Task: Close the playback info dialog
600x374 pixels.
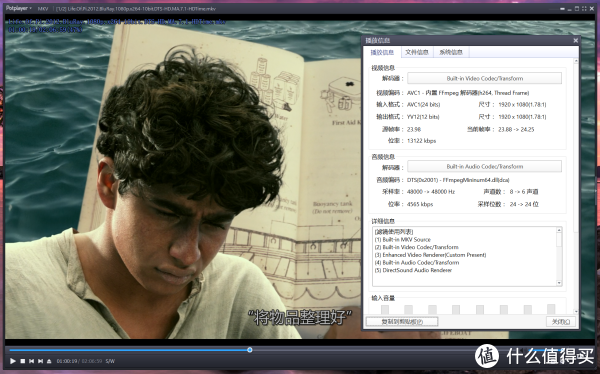Action: 576,40
